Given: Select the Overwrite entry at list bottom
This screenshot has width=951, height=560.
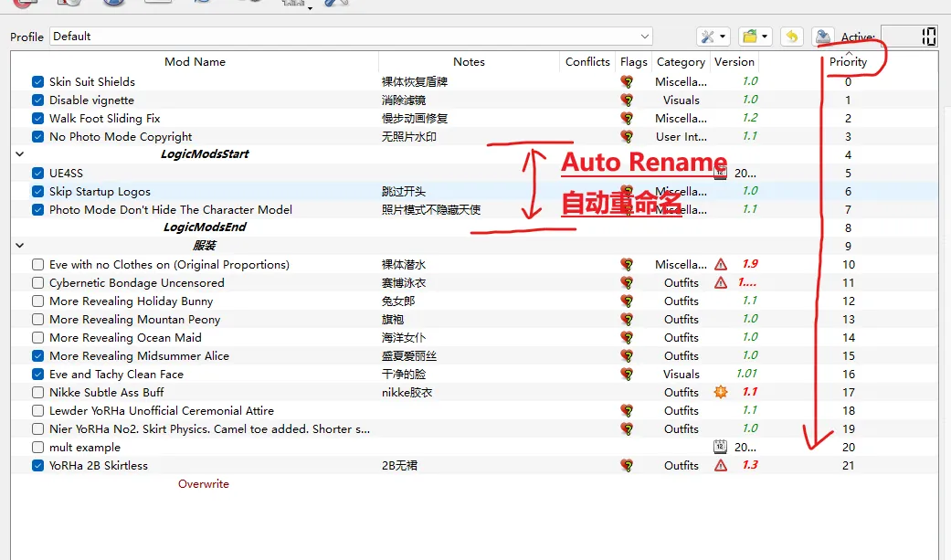Looking at the screenshot, I should pyautogui.click(x=203, y=484).
